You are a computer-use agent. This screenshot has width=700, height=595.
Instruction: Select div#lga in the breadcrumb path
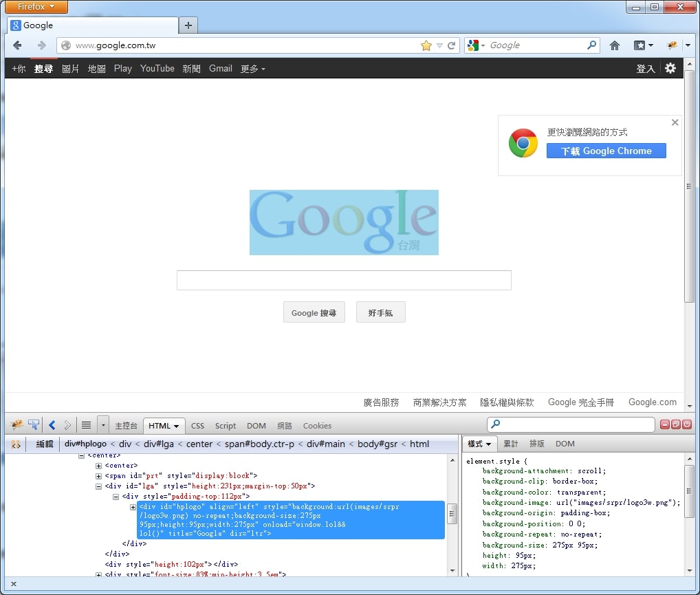tap(158, 444)
